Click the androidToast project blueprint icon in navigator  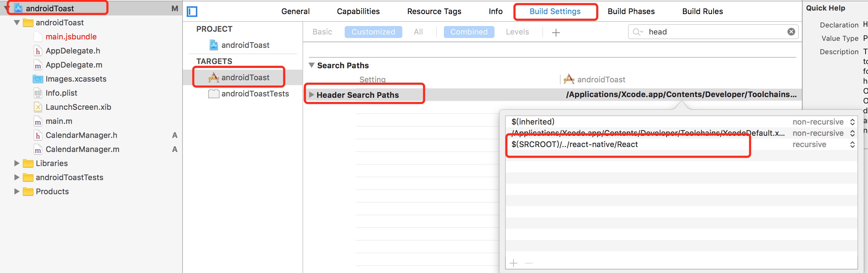click(x=18, y=8)
